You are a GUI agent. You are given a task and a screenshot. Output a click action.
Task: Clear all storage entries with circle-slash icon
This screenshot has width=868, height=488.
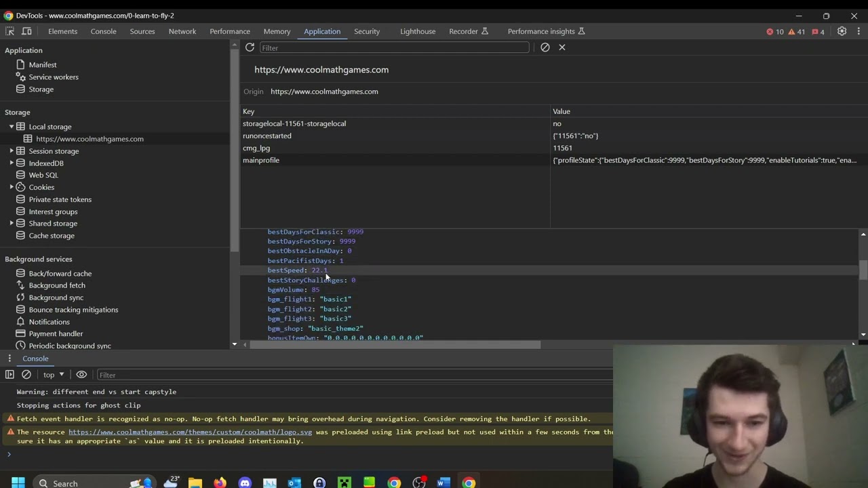pos(545,47)
